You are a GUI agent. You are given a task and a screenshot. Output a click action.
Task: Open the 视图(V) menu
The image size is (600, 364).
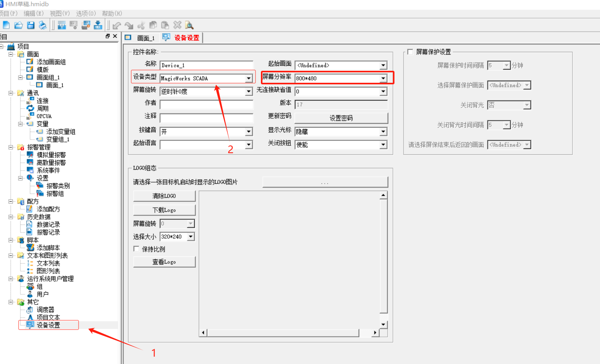pos(60,14)
